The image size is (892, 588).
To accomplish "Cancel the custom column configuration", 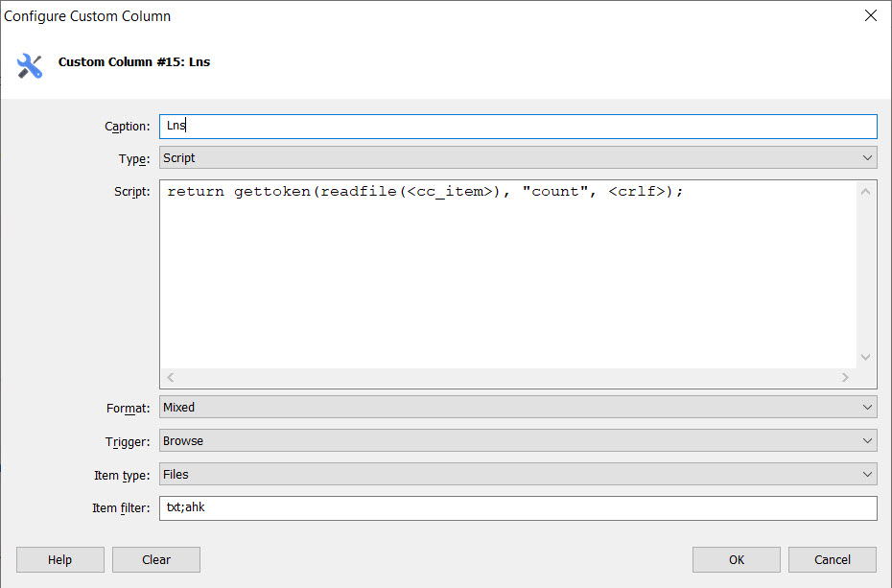I will click(832, 560).
